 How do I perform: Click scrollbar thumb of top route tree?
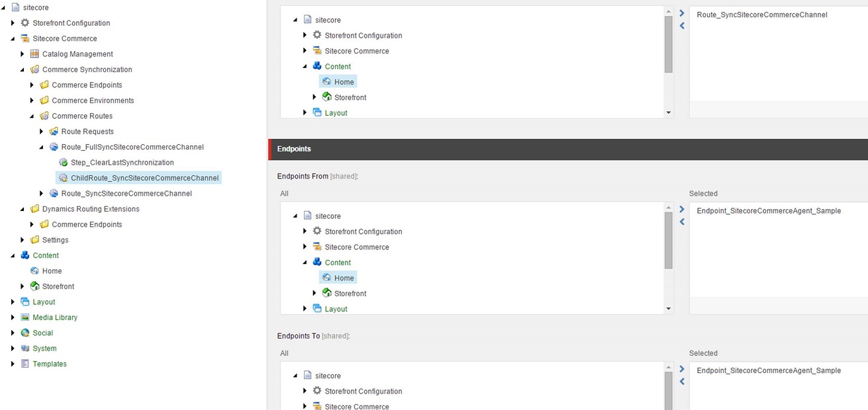[669, 44]
